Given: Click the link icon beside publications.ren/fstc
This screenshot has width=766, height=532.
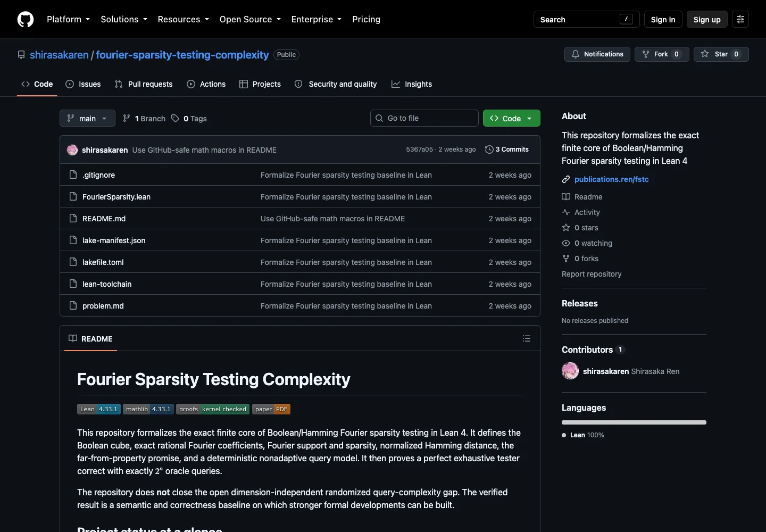Looking at the screenshot, I should 566,179.
